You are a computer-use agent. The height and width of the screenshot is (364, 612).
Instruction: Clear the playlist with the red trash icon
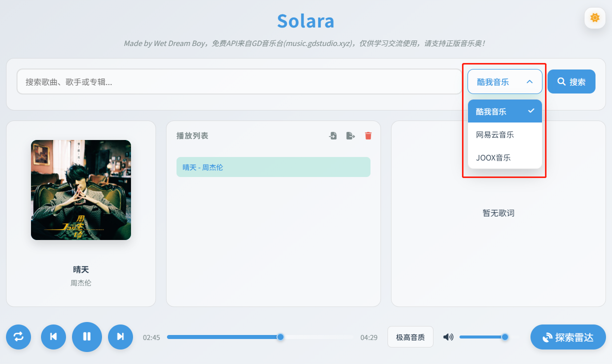click(x=368, y=135)
